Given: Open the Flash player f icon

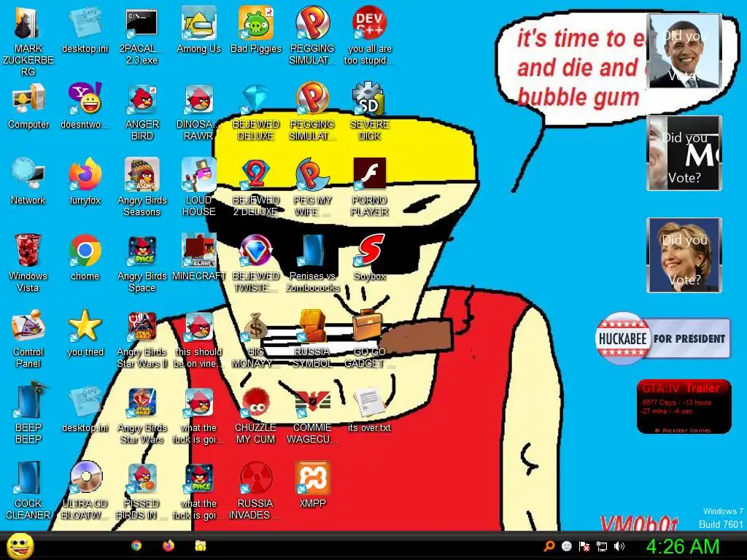Looking at the screenshot, I should [369, 175].
